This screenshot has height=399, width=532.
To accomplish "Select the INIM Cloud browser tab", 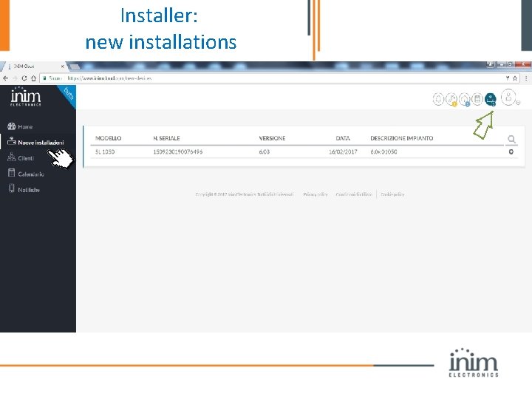I will pos(34,66).
